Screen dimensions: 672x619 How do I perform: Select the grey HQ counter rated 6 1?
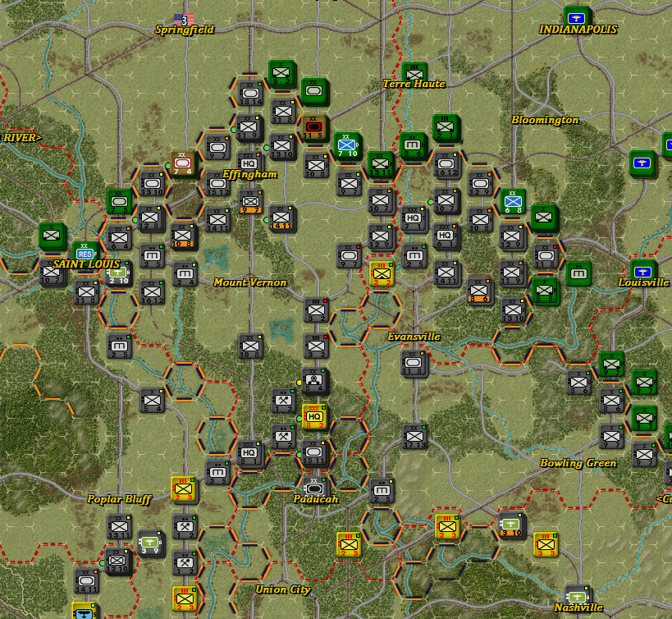coord(446,236)
